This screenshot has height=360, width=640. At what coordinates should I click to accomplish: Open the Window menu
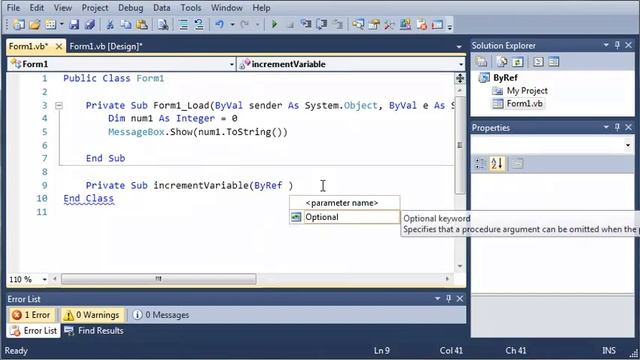click(227, 8)
